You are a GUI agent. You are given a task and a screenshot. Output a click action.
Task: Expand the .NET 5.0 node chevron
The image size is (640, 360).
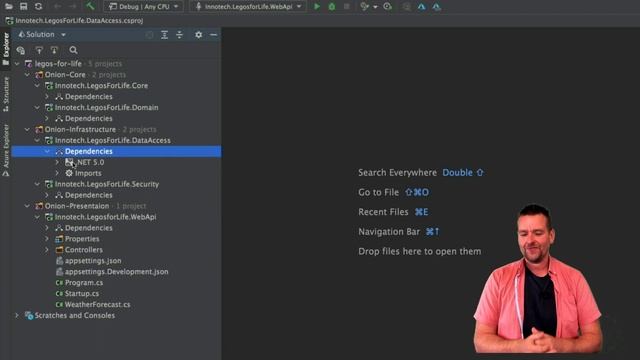[57, 162]
